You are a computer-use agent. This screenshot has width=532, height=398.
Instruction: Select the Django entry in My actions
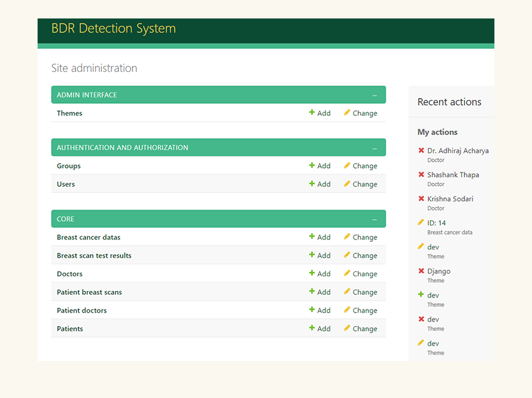(x=439, y=271)
